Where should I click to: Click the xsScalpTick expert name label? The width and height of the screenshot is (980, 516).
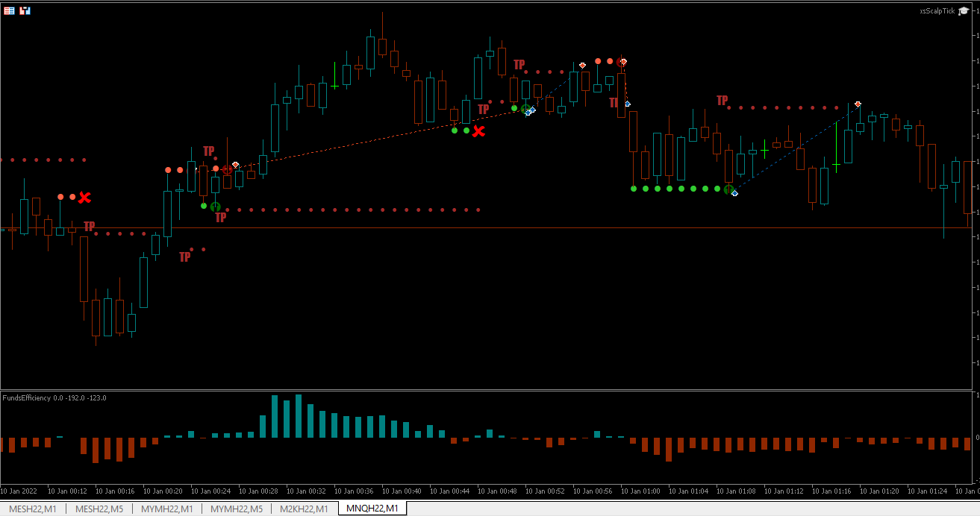click(x=937, y=11)
